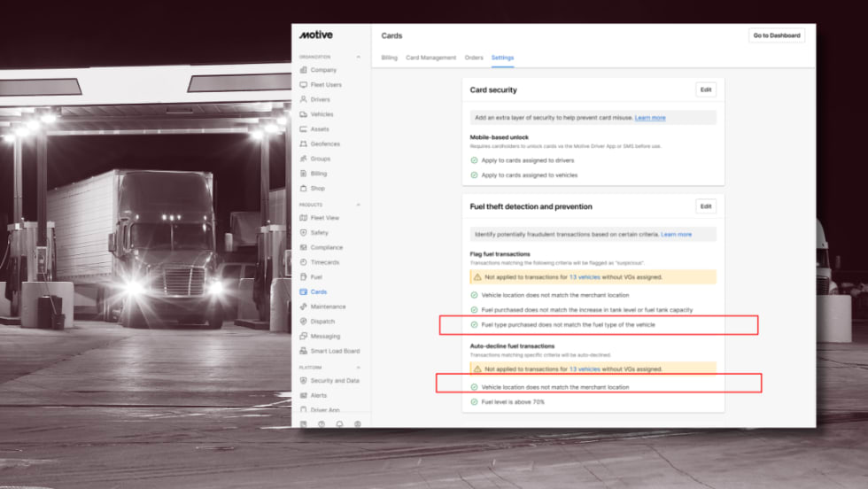Click the Safety shield icon

click(304, 233)
